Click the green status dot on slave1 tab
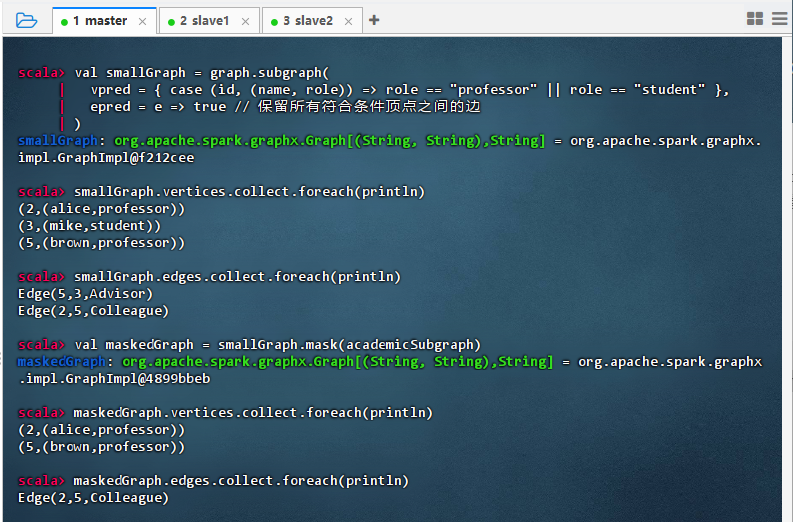 pos(171,22)
